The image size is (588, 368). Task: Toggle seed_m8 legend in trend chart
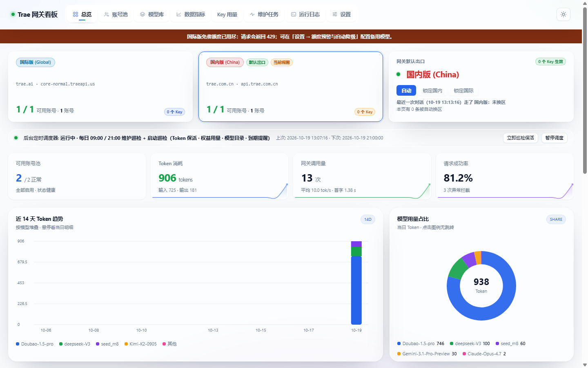coord(107,344)
